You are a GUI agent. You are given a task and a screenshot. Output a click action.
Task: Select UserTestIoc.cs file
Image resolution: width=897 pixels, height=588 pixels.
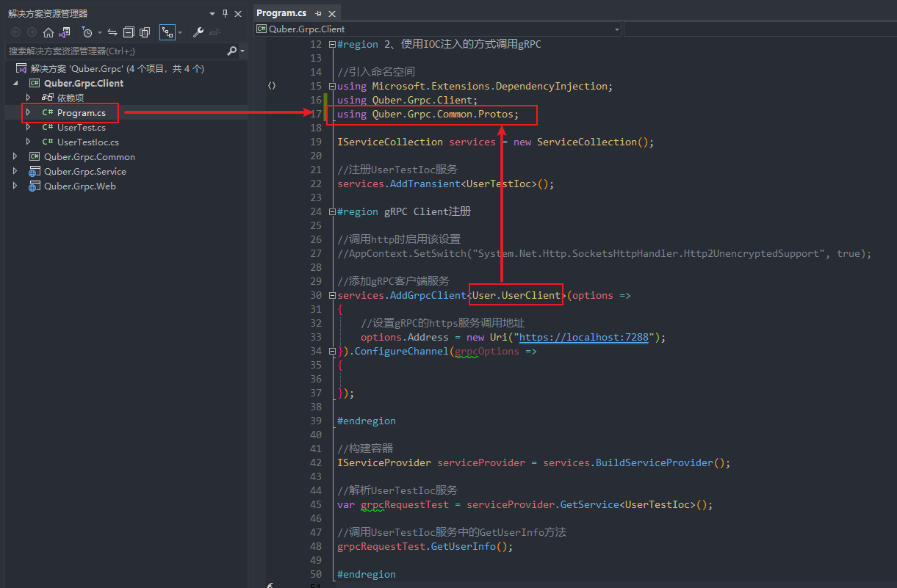coord(88,142)
